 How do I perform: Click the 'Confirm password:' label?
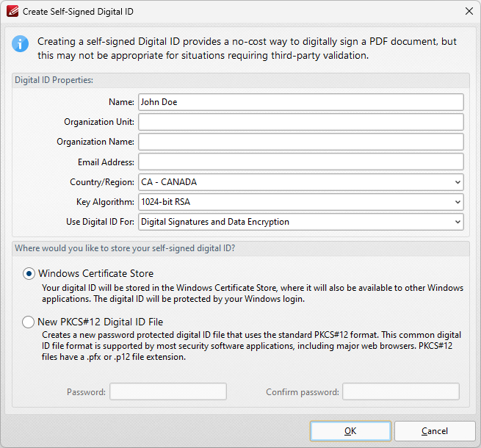303,392
